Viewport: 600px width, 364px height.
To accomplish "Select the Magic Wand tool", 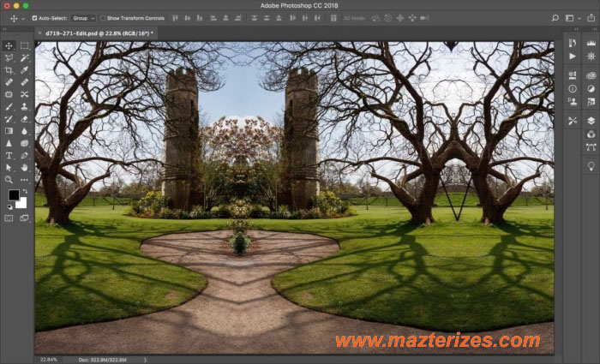I will click(25, 57).
